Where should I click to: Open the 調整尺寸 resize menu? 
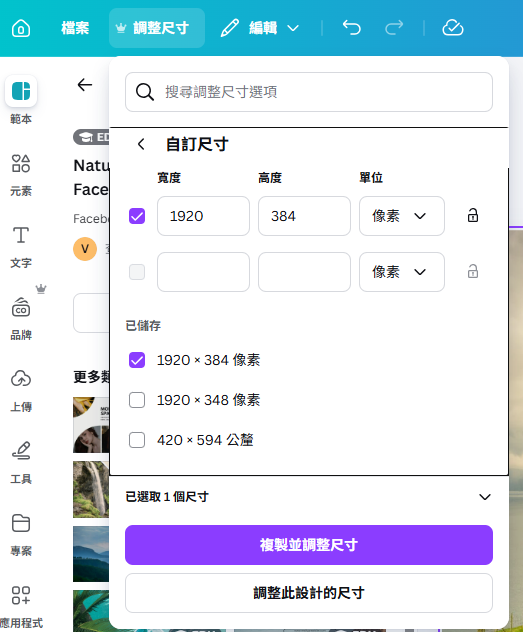(x=157, y=28)
